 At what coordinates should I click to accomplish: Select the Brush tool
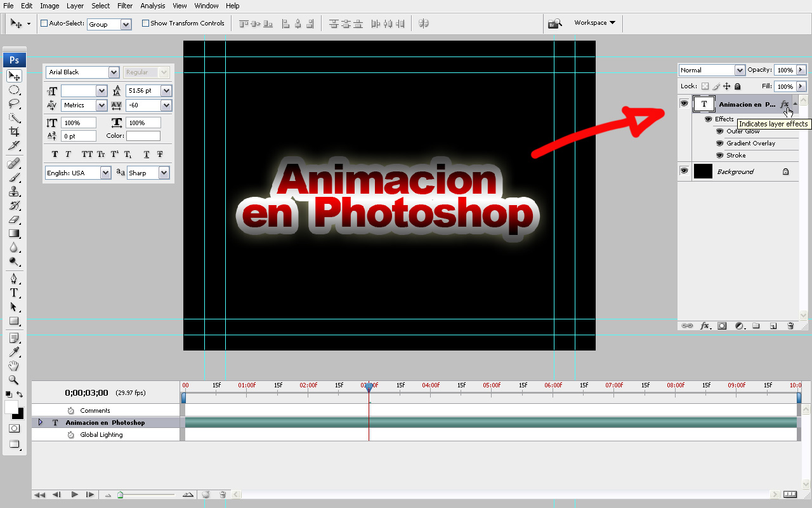(14, 178)
